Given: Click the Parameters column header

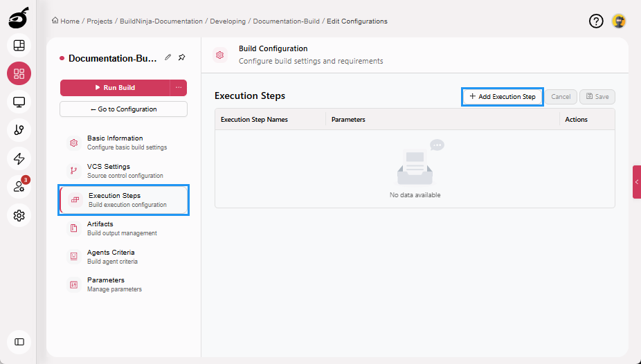Looking at the screenshot, I should click(348, 120).
